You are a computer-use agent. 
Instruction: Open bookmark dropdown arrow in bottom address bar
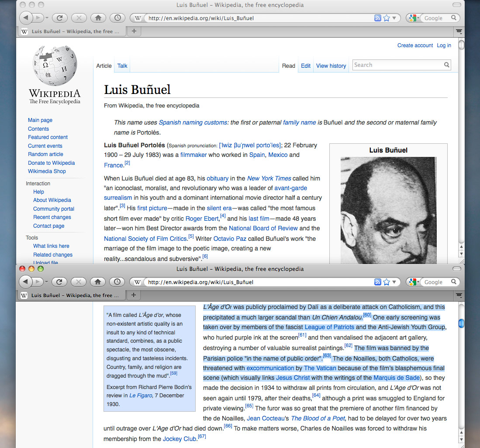click(x=394, y=282)
